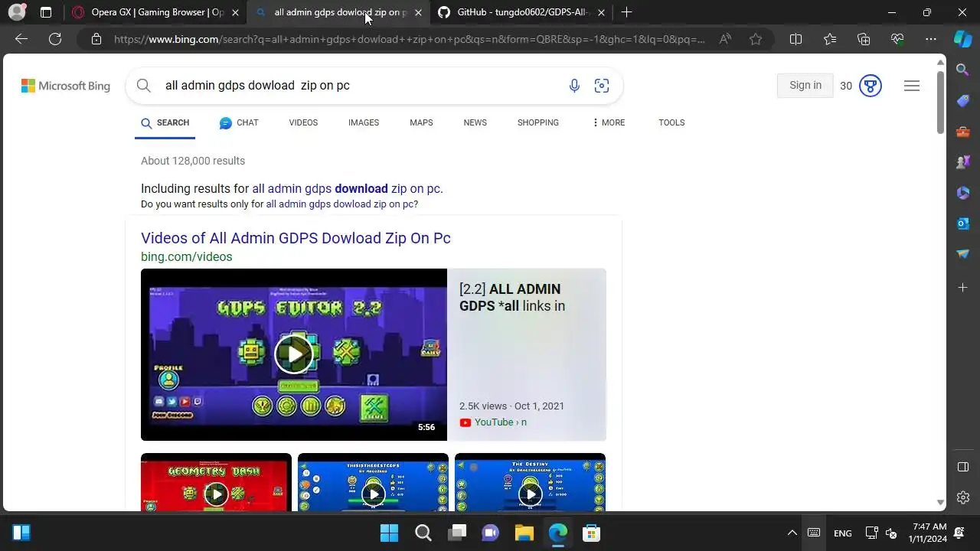Viewport: 980px width, 551px height.
Task: Open the browser profile avatar
Action: pos(16,12)
